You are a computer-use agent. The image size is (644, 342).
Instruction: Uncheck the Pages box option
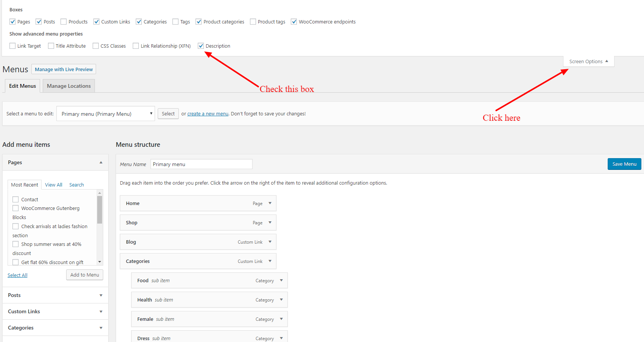12,22
